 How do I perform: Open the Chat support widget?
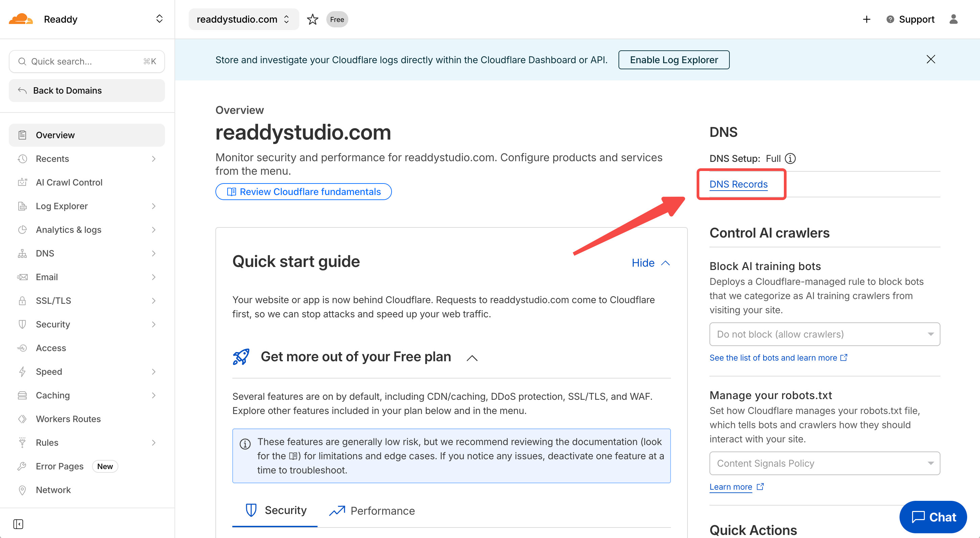coord(933,517)
